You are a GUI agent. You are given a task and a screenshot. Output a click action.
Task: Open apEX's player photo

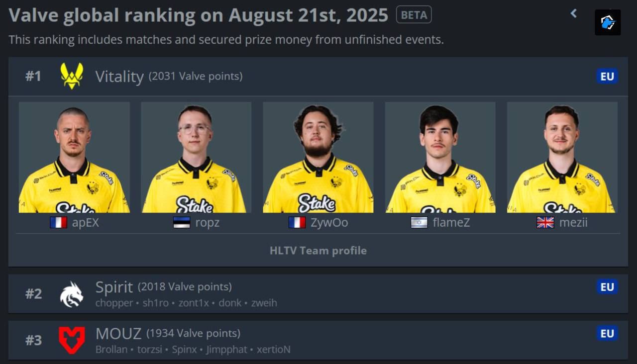(x=74, y=158)
